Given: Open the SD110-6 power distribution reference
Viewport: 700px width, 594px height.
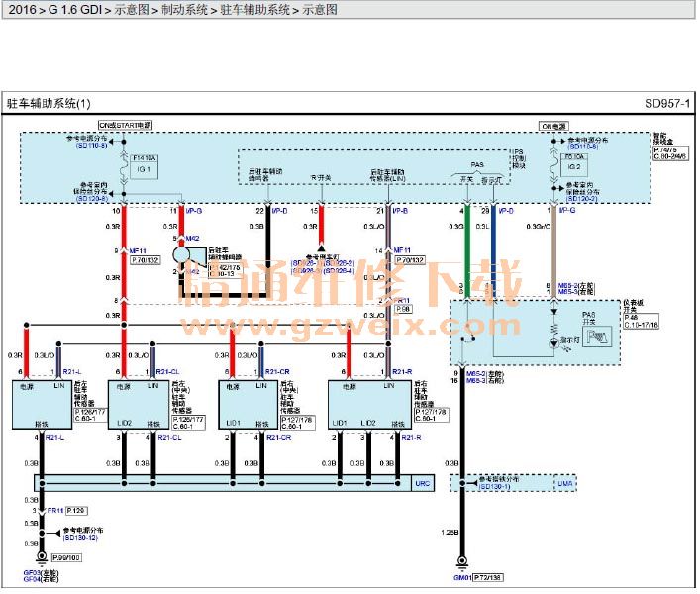Looking at the screenshot, I should pyautogui.click(x=583, y=147).
